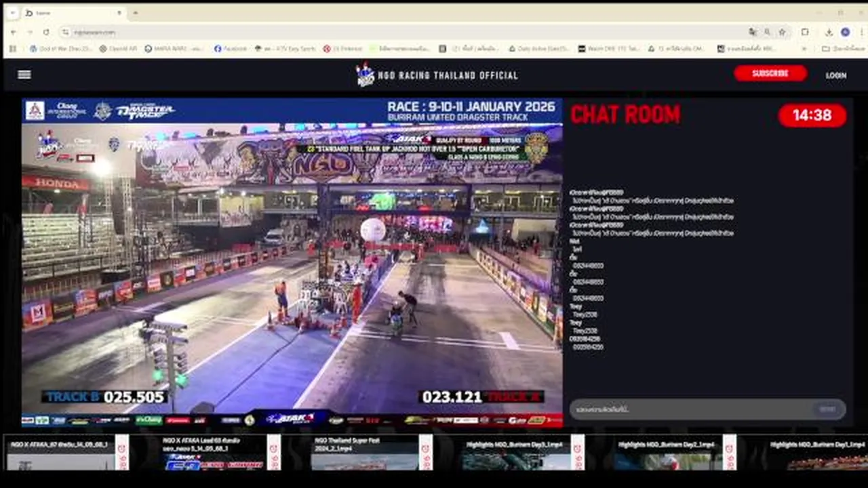Open Highlights NGO_Buriram Day1 thumbnail
The width and height of the screenshot is (868, 488).
tap(817, 453)
